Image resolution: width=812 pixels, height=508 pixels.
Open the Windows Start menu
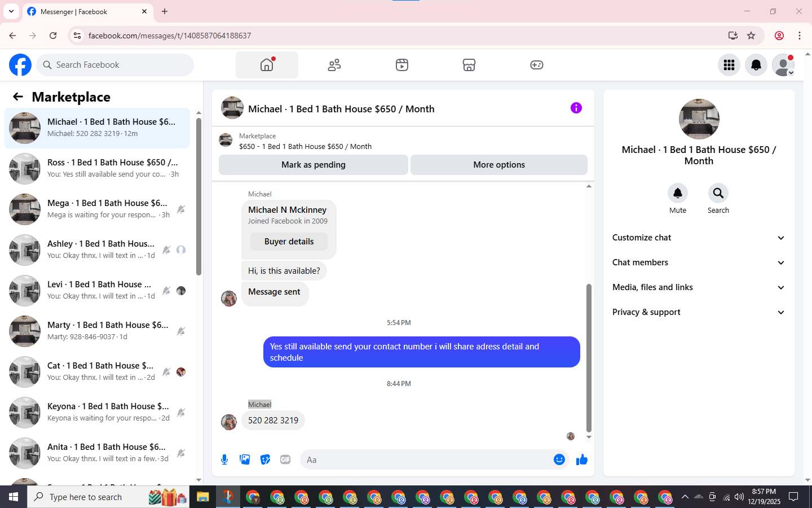click(x=14, y=497)
